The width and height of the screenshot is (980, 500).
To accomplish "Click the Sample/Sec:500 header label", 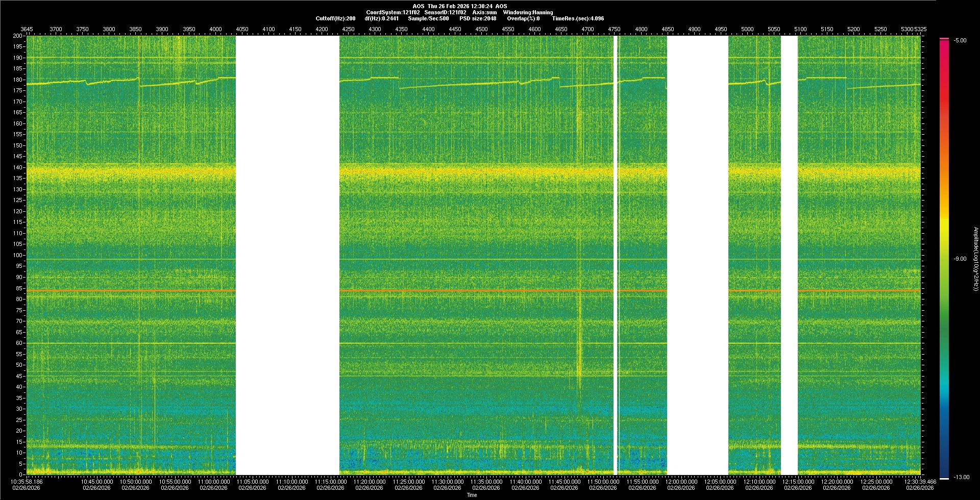I will tap(428, 18).
